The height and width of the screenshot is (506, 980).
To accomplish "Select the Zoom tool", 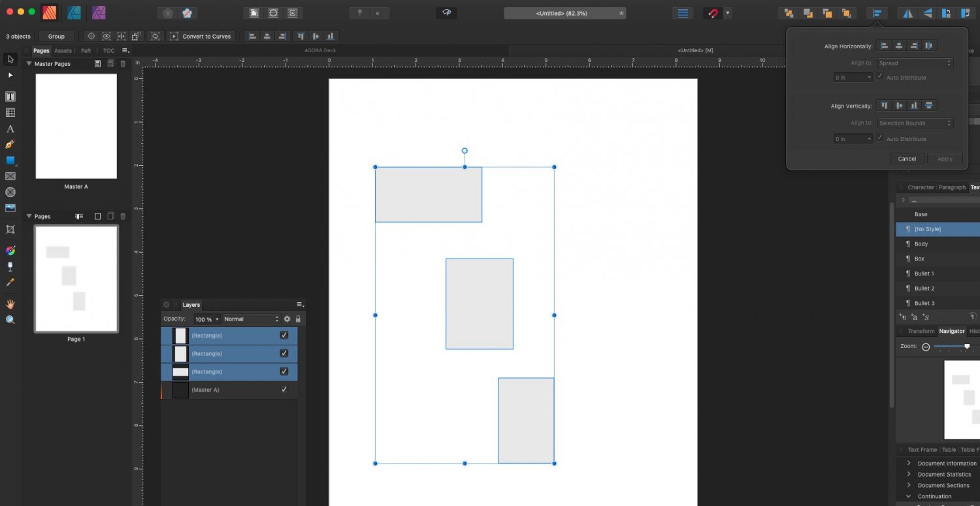I will (10, 319).
